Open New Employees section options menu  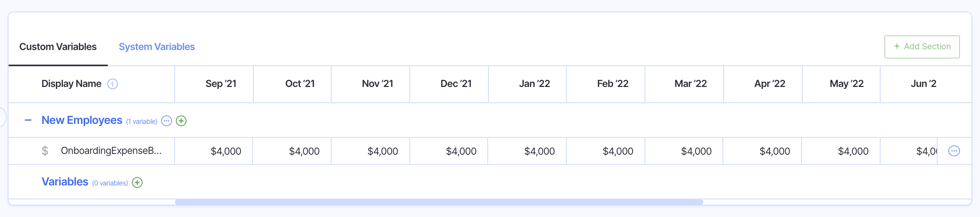tap(167, 121)
